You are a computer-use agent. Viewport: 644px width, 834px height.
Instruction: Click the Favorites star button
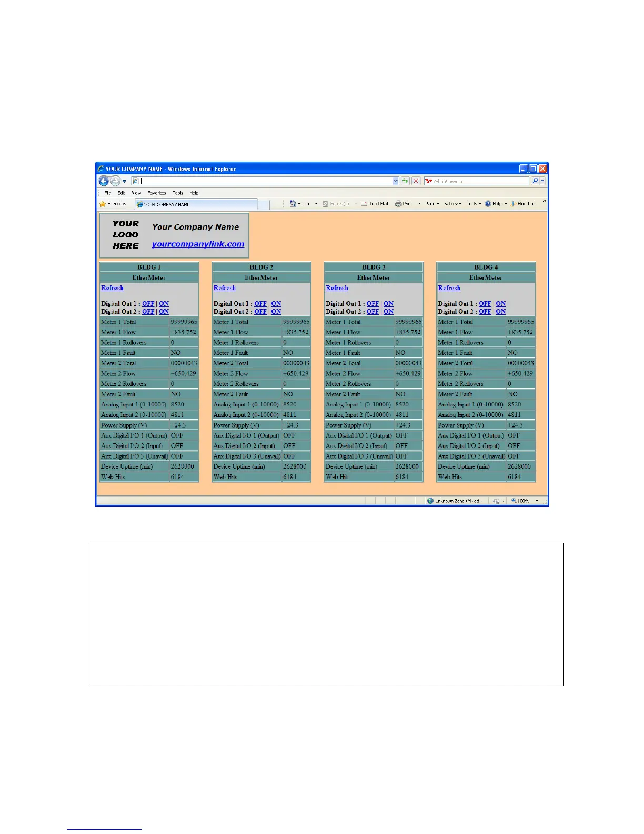[113, 204]
